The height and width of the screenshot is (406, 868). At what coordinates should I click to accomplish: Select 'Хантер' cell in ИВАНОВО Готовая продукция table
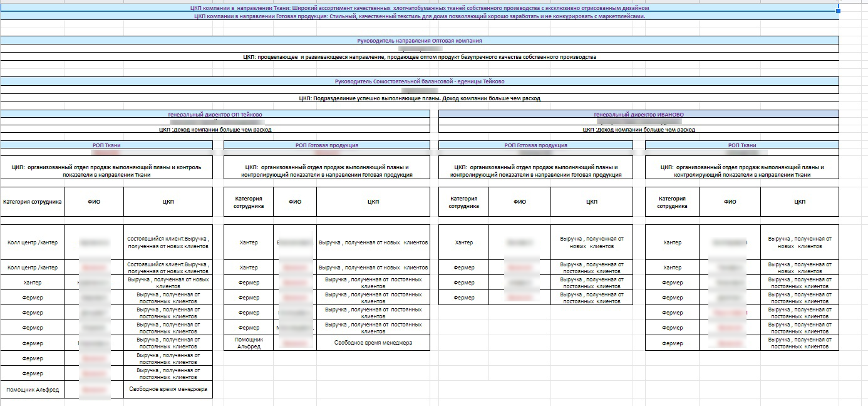click(463, 242)
